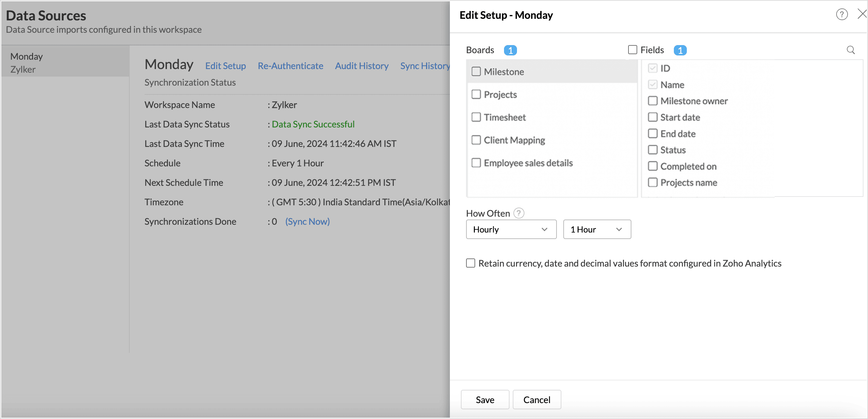
Task: Toggle Retain currency, date and decimal format
Action: click(x=470, y=263)
